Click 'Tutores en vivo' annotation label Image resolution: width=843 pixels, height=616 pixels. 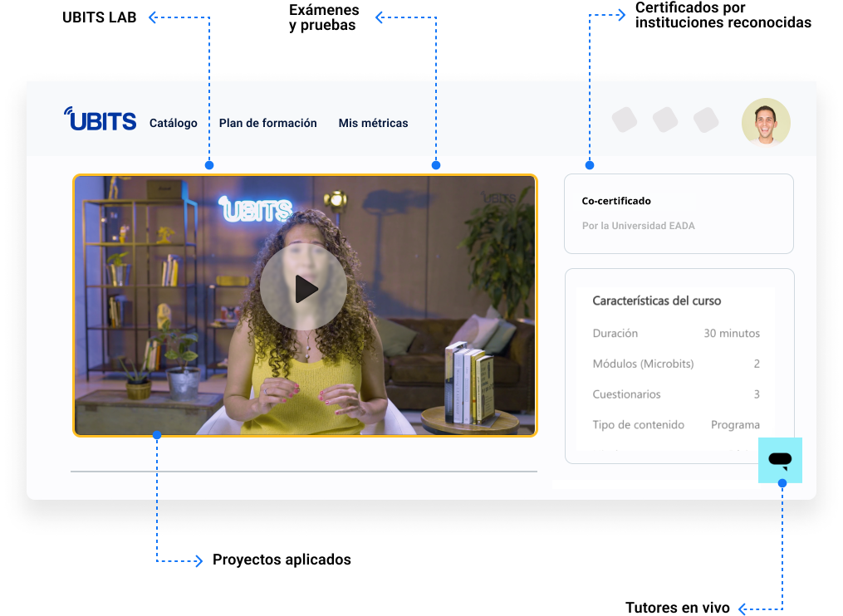coord(678,608)
